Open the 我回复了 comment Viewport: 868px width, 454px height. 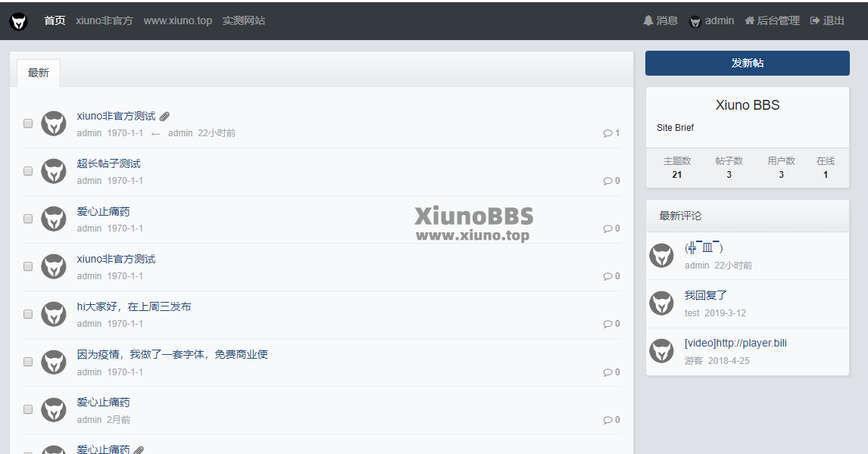coord(706,295)
